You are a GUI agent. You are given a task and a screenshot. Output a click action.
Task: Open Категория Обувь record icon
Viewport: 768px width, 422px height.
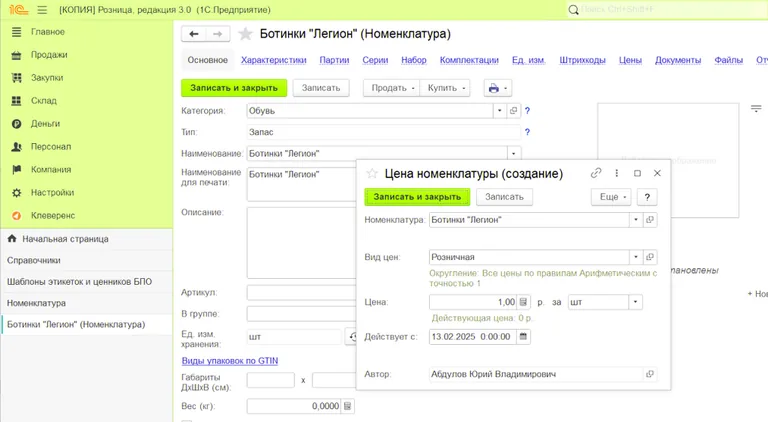(513, 111)
